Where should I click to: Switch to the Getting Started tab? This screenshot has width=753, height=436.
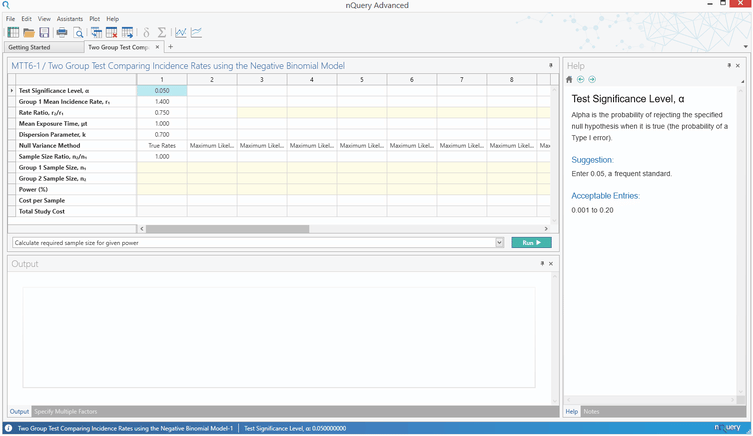click(x=43, y=47)
